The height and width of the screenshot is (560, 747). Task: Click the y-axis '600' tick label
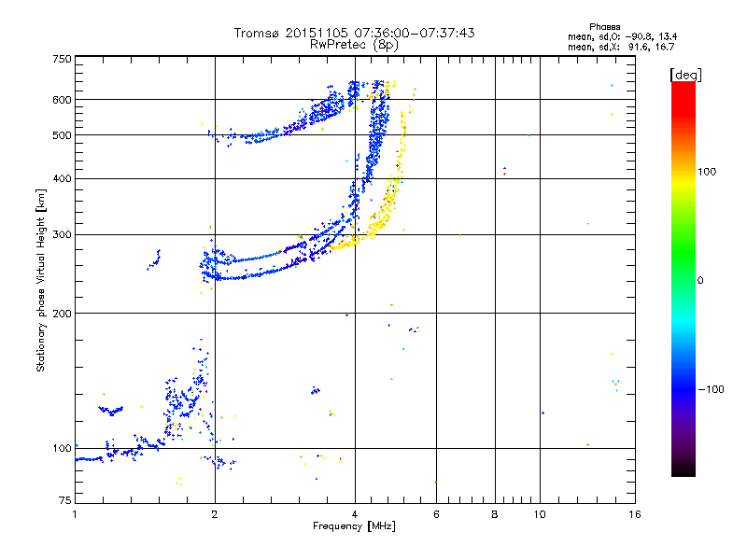[62, 100]
